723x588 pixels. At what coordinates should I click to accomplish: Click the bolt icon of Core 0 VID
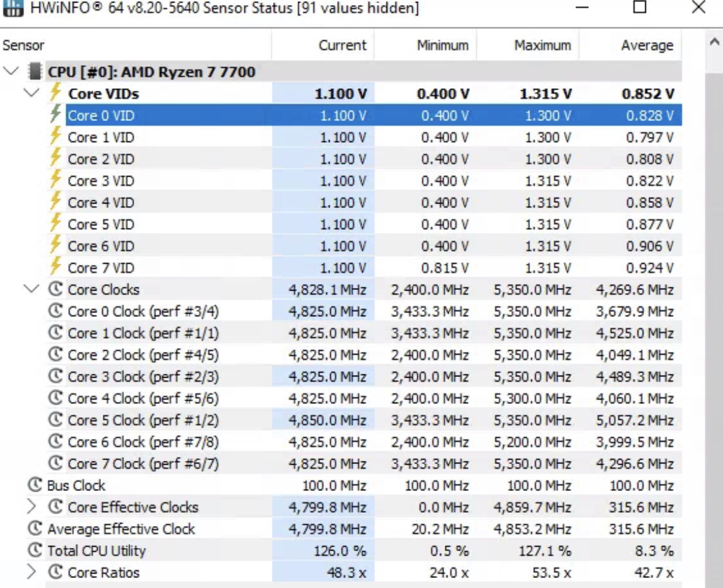pyautogui.click(x=55, y=114)
